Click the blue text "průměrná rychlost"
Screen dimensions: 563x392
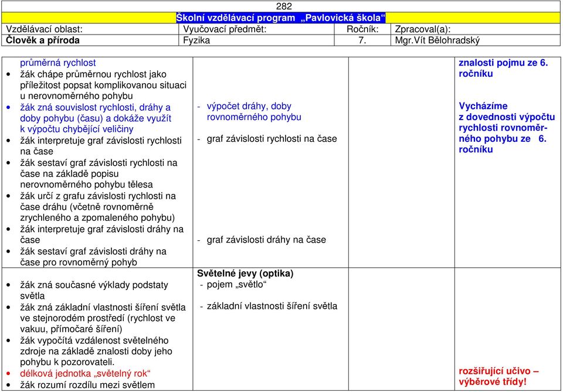tap(58, 63)
